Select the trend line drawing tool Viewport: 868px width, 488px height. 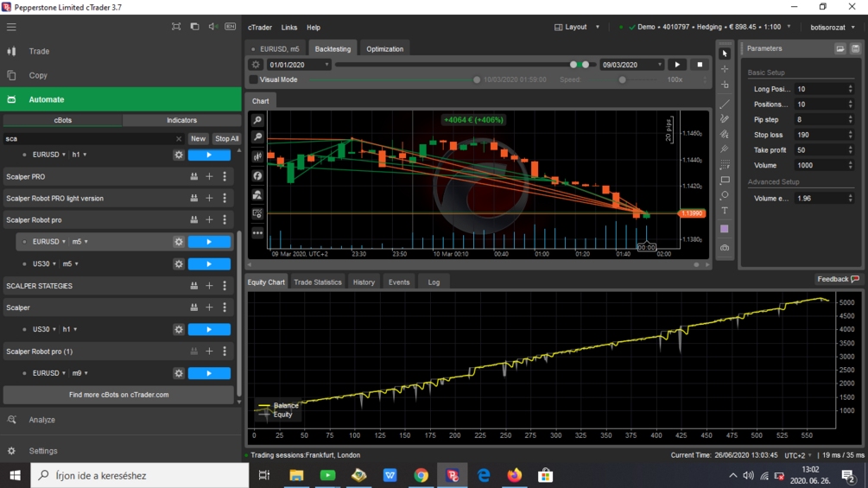(x=724, y=104)
